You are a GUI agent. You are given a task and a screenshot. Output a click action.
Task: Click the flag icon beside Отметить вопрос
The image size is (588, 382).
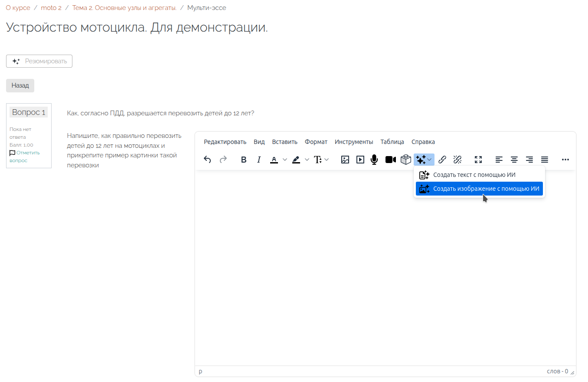click(12, 153)
